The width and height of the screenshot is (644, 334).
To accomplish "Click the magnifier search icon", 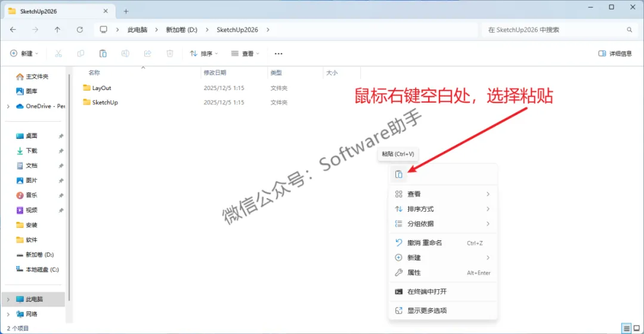I will coord(629,30).
